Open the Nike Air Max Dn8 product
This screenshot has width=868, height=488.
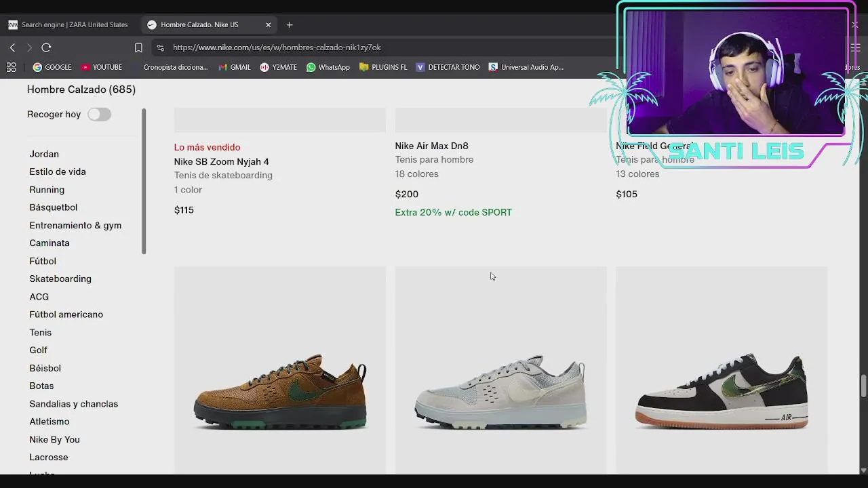pyautogui.click(x=432, y=146)
